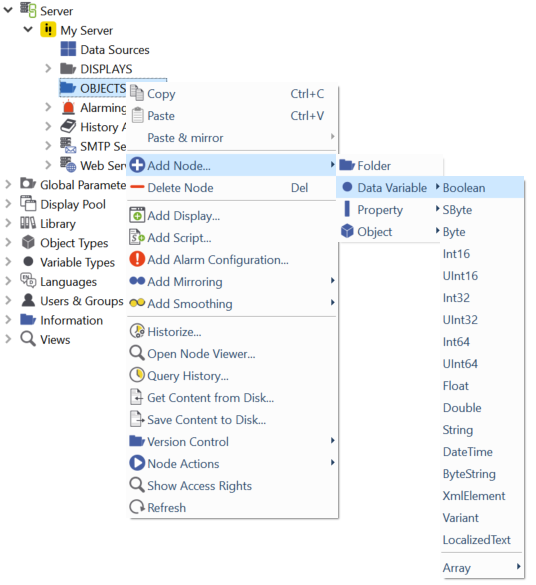Click the Languages icon
Viewport: 536px width, 585px height.
[x=28, y=280]
